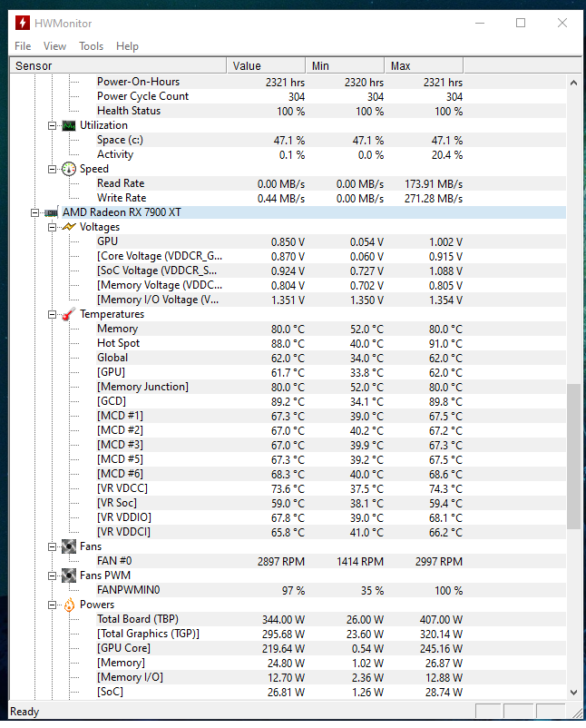The height and width of the screenshot is (728, 586).
Task: Click the Min column header
Action: [x=345, y=65]
